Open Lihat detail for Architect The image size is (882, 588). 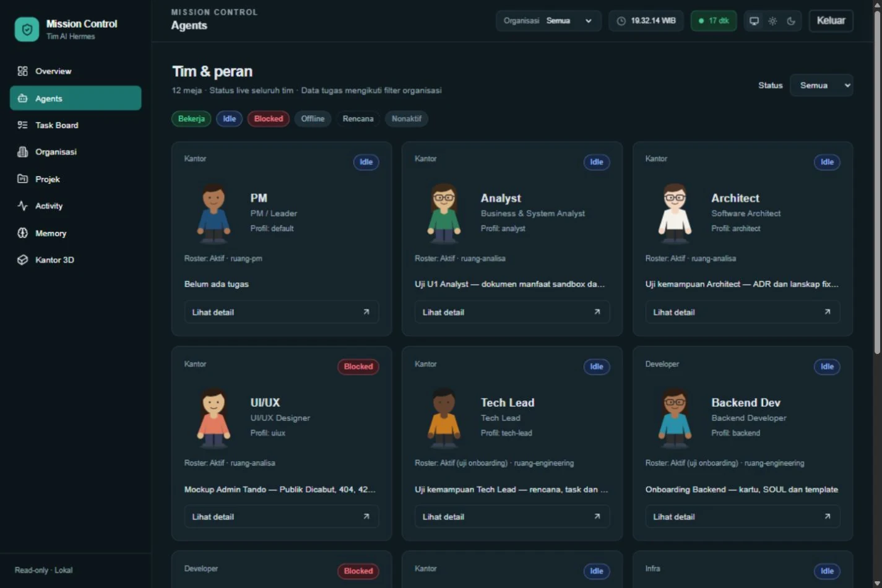pyautogui.click(x=743, y=312)
